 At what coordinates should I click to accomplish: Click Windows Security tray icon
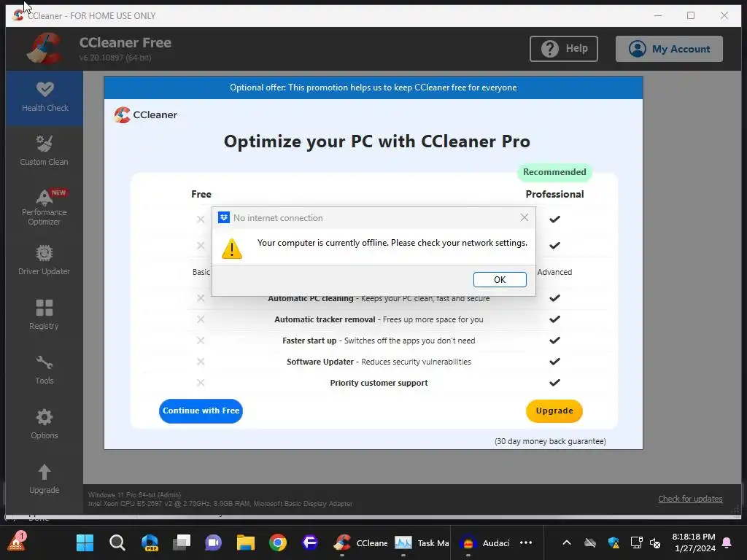614,542
